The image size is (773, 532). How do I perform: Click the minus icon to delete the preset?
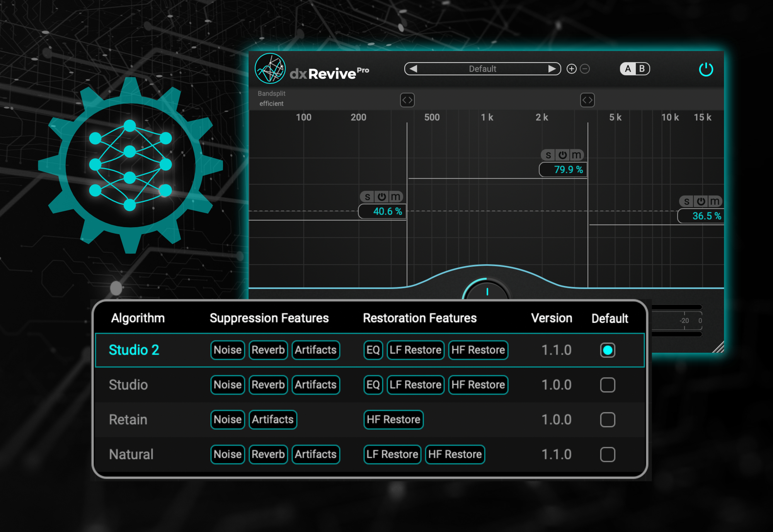584,68
